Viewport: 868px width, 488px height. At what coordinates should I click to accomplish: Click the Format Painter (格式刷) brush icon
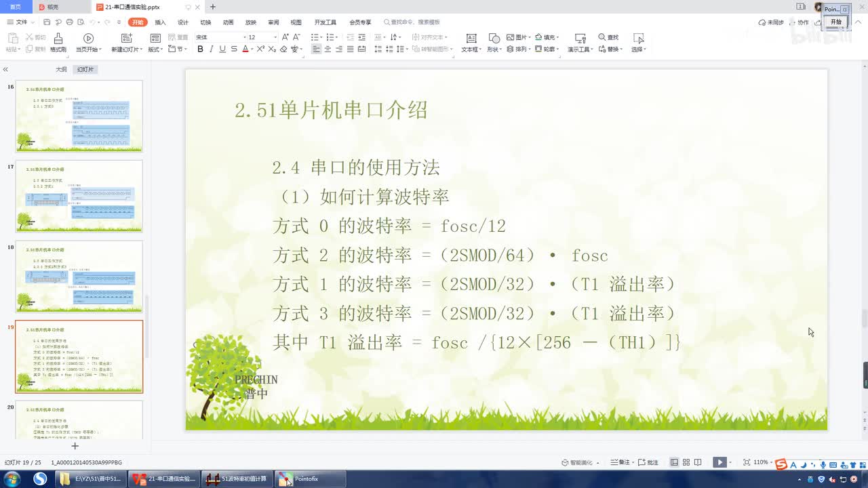[58, 38]
